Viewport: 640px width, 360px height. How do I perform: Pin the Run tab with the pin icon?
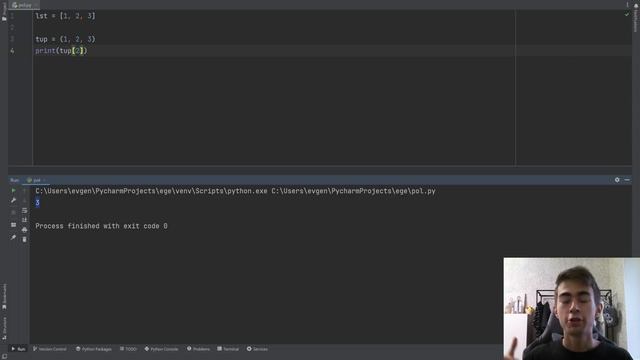click(x=13, y=237)
